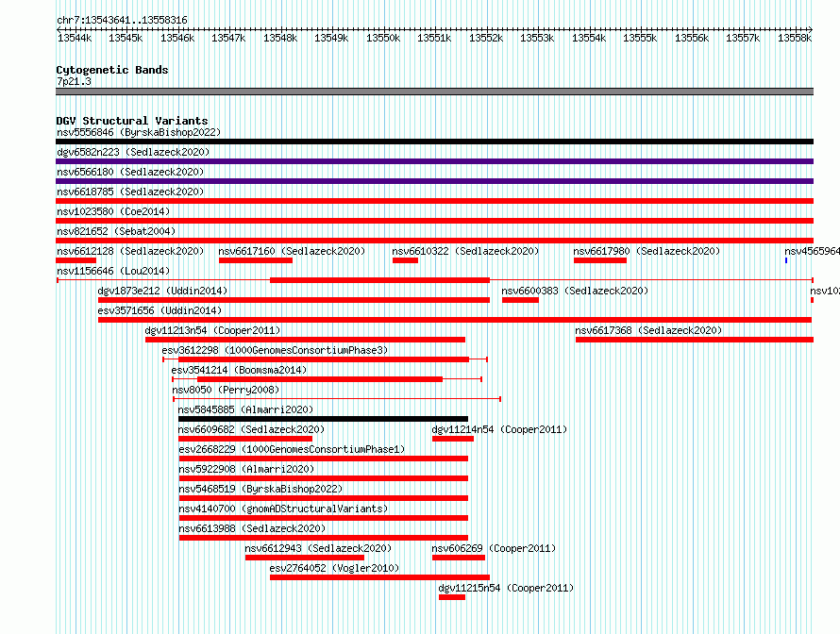This screenshot has width=840, height=634.
Task: Select the nsv8050 (Perry2008) label
Action: tap(226, 390)
